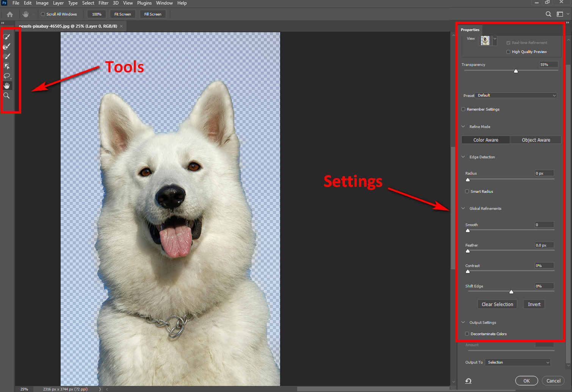Screen dimensions: 572x392
Task: Select the Lasso tool
Action: [6, 76]
